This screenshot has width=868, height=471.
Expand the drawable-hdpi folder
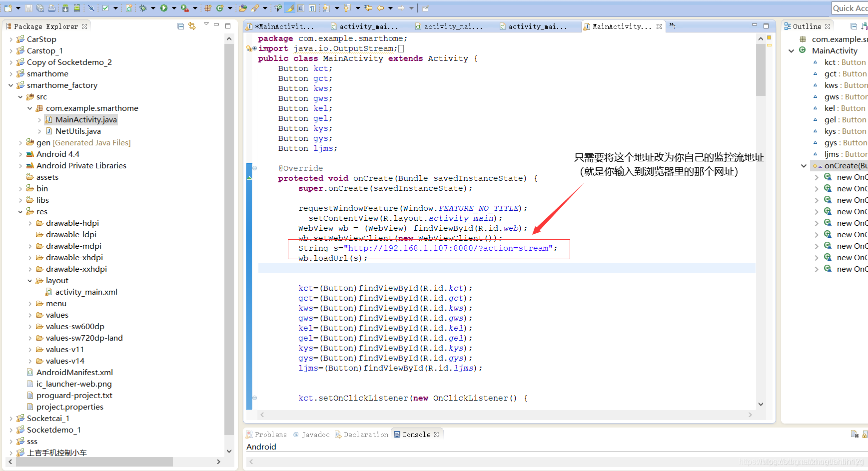(x=30, y=223)
